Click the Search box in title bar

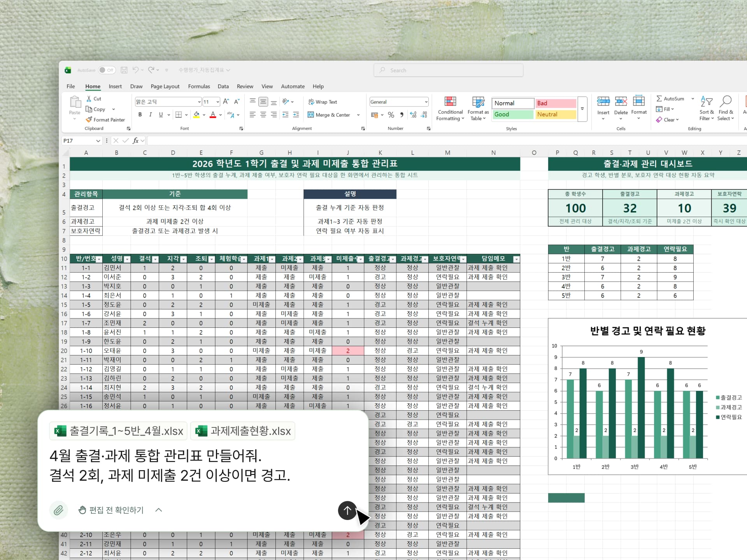[448, 70]
